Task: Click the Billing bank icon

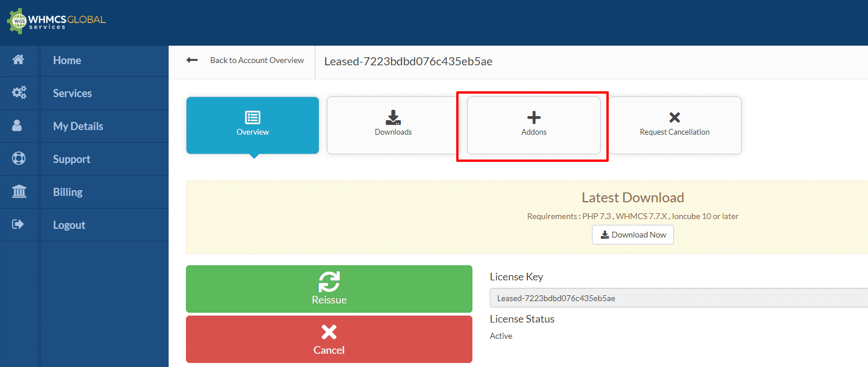Action: click(x=18, y=192)
